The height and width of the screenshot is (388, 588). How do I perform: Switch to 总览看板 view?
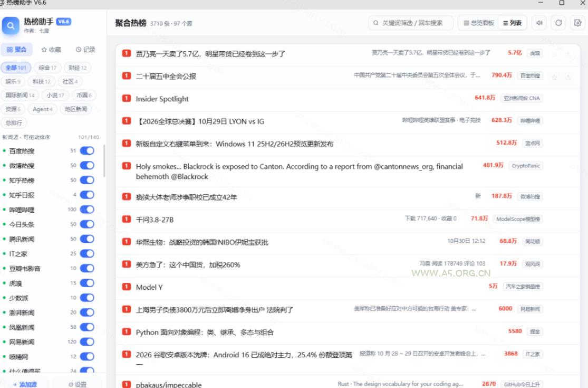point(479,23)
